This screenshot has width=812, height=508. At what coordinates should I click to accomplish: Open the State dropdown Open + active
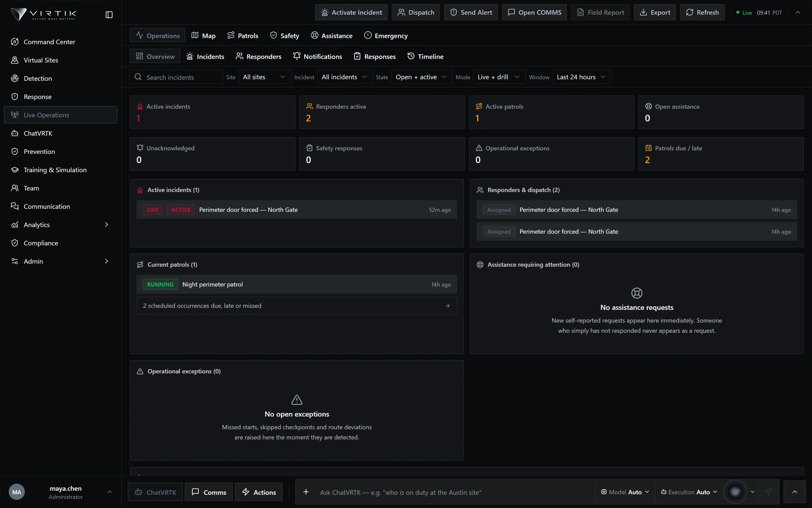point(421,77)
